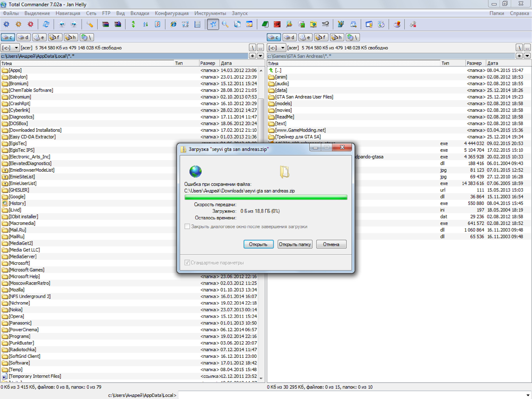Go to parent folder in right panel
This screenshot has height=399, width=532.
click(527, 48)
